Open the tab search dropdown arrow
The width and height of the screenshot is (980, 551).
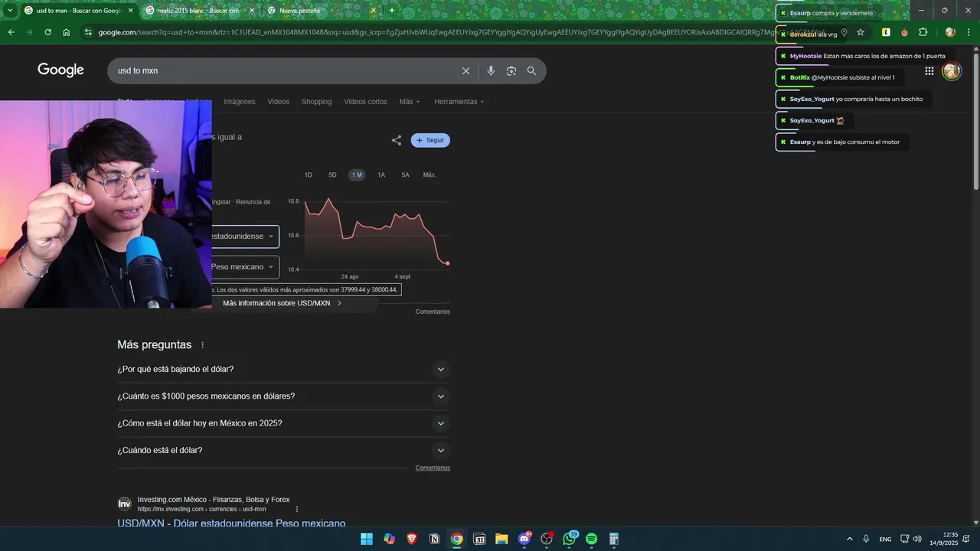(10, 10)
